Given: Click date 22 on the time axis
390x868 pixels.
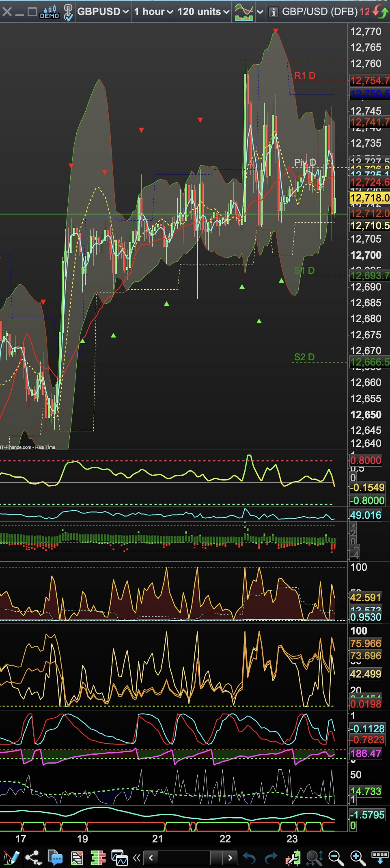Looking at the screenshot, I should point(225,839).
